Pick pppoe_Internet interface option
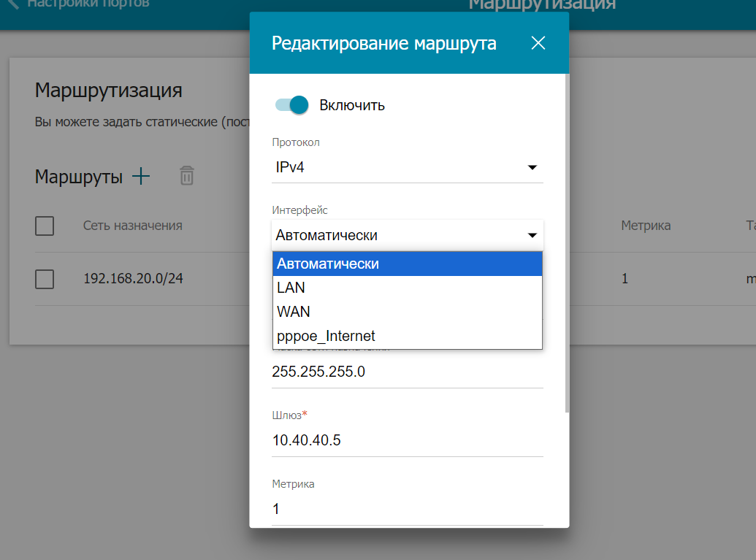Viewport: 756px width, 560px height. point(408,336)
